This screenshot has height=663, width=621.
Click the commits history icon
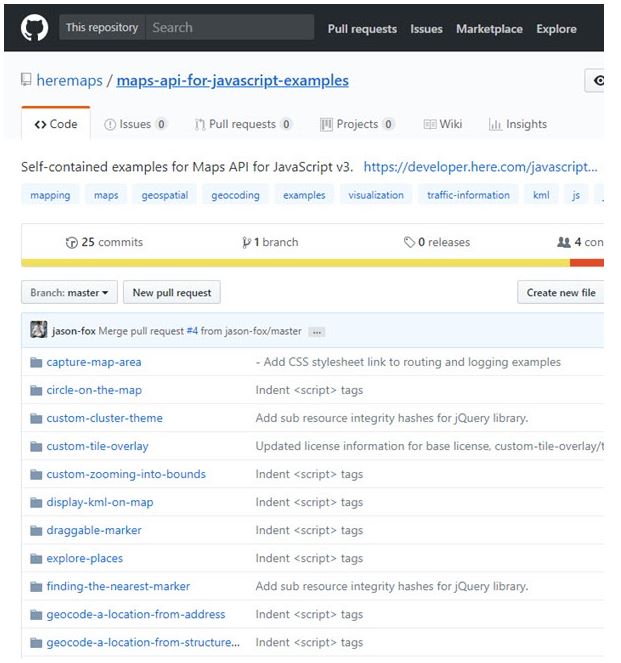point(71,242)
